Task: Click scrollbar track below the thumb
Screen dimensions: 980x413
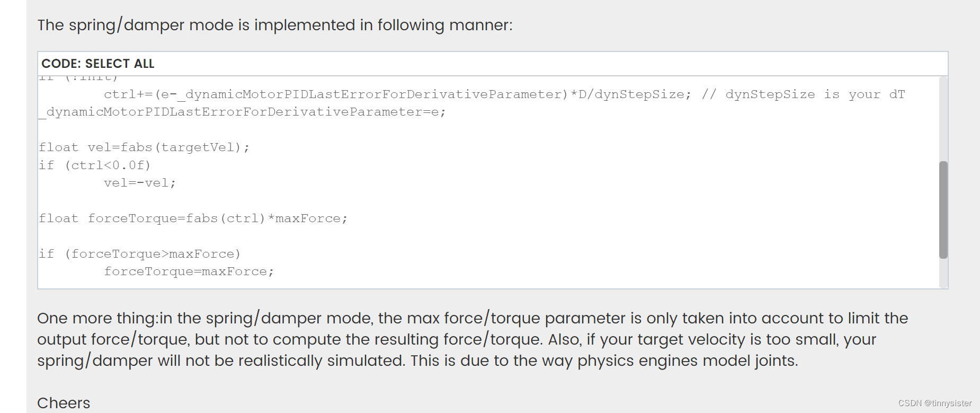Action: tap(943, 273)
